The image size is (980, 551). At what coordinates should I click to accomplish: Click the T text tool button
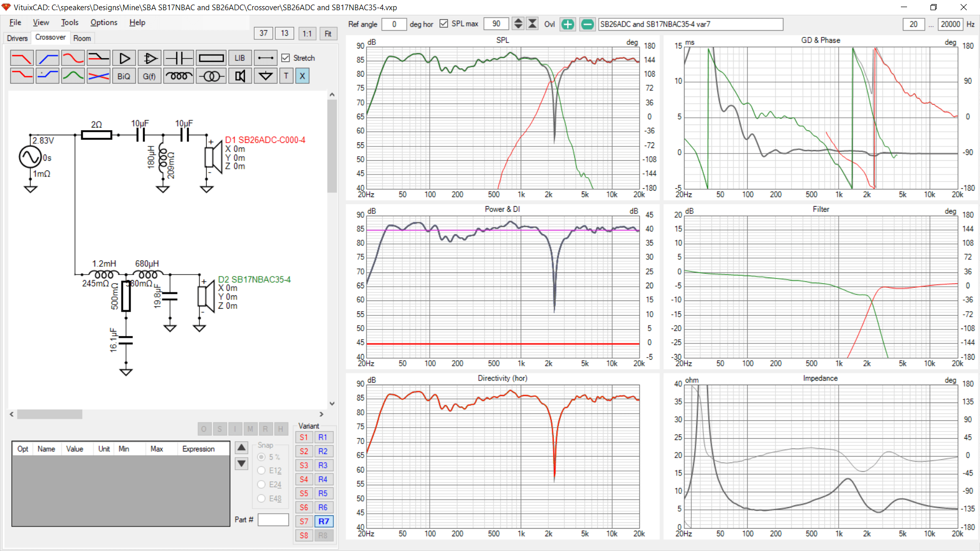click(286, 76)
